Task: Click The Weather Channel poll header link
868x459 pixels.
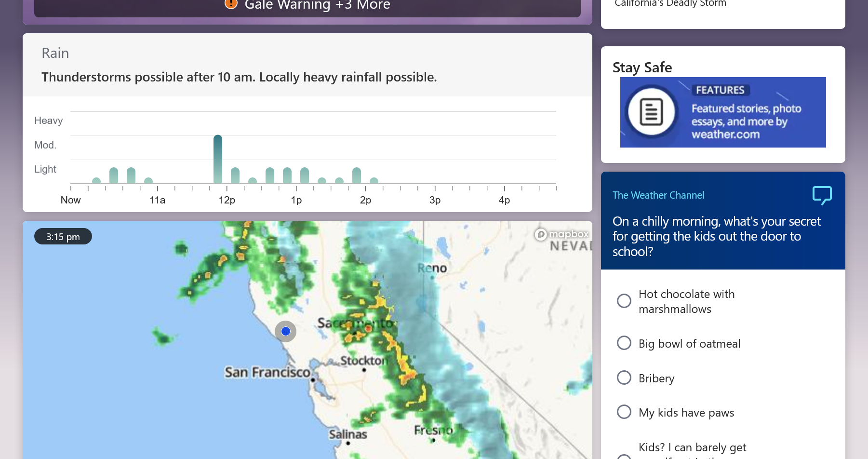Action: [x=658, y=195]
